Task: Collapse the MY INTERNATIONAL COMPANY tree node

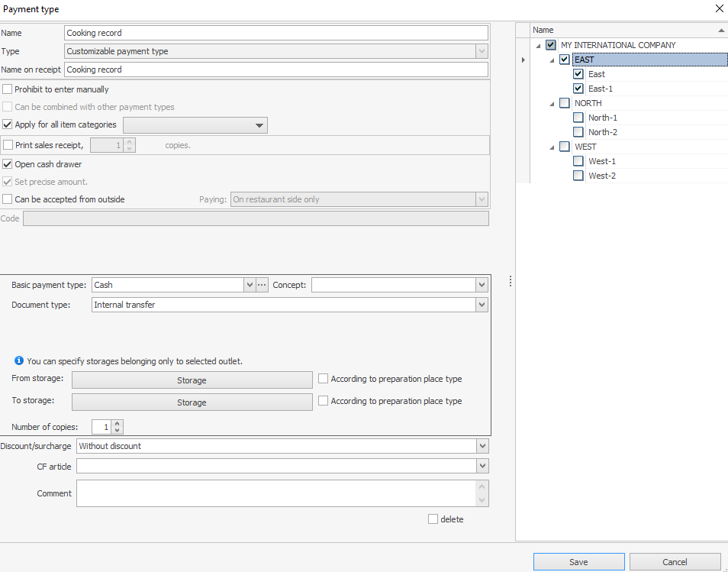Action: pos(539,46)
